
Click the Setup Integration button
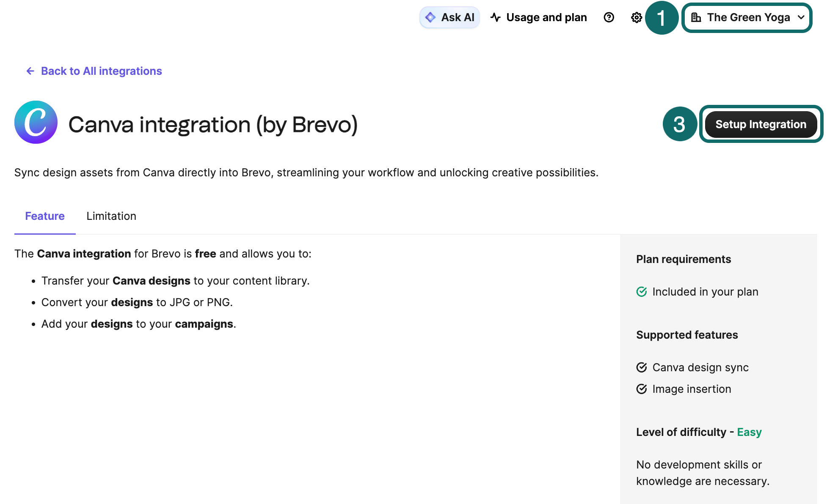click(x=761, y=124)
